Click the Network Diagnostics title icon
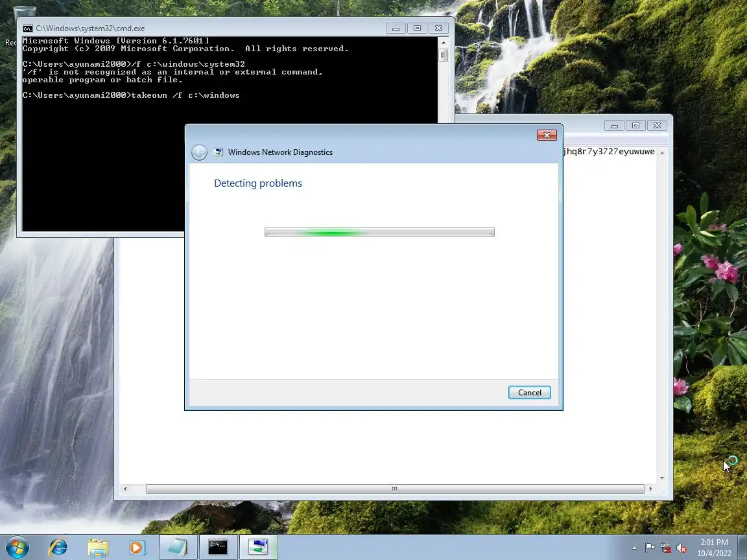The image size is (747, 560). (x=218, y=152)
